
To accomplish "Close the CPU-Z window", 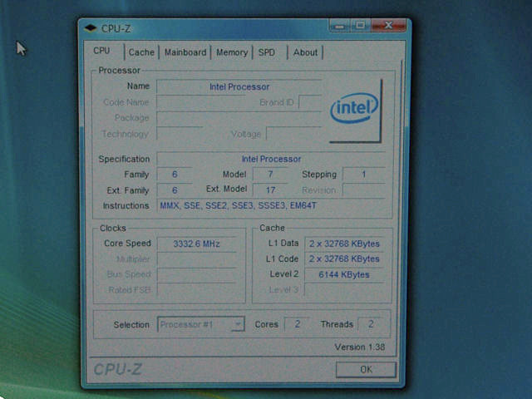I will tap(388, 25).
